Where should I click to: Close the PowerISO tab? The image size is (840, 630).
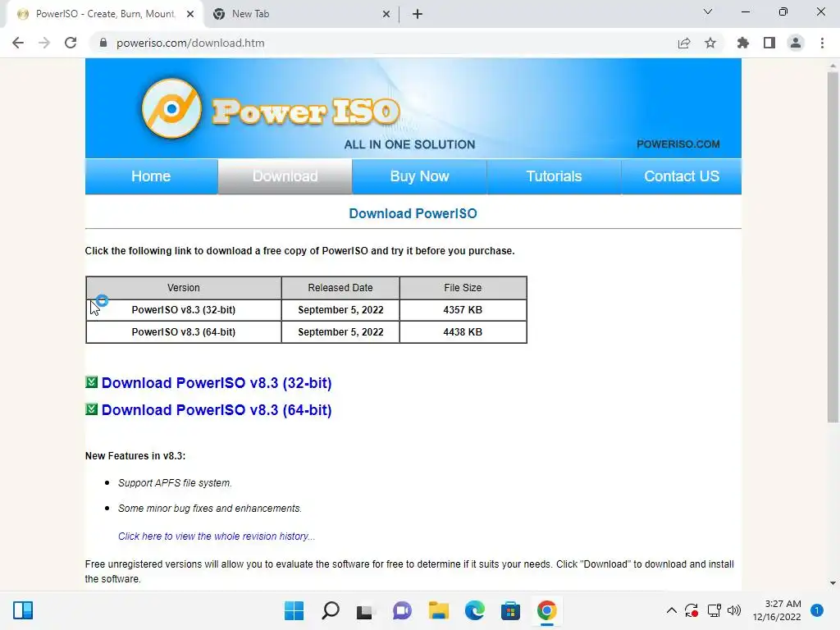tap(190, 14)
